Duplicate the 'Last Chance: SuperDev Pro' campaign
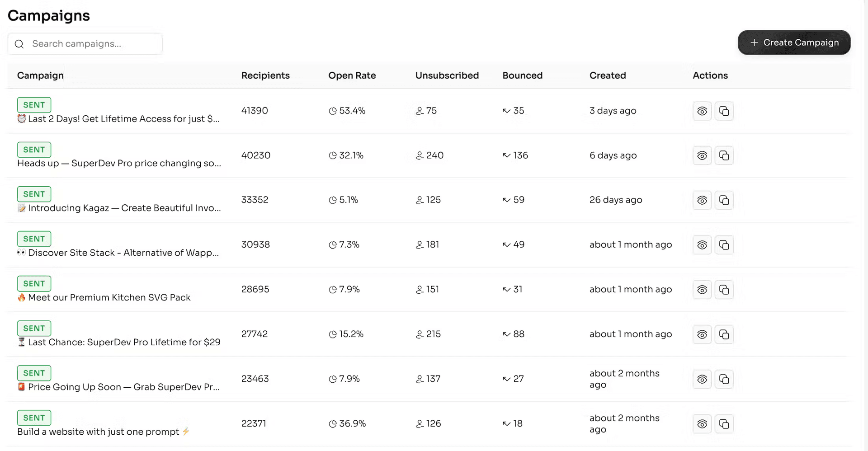 click(724, 334)
